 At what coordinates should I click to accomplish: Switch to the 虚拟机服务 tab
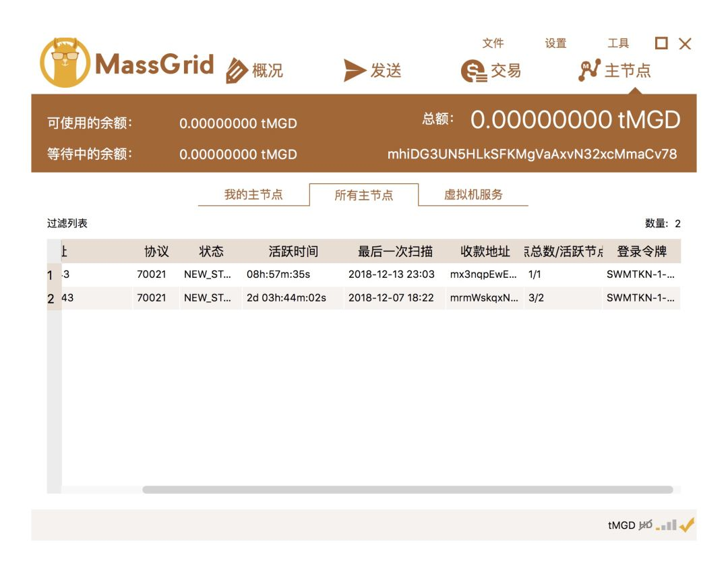coord(473,194)
